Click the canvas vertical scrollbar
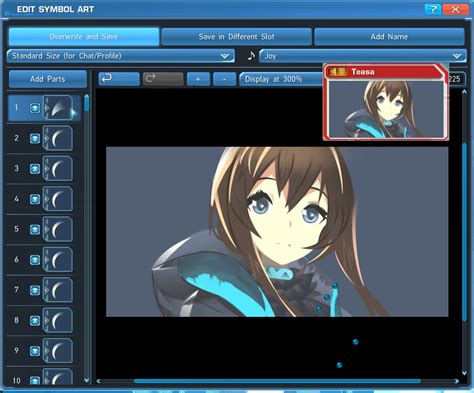This screenshot has width=474, height=393. tap(464, 232)
